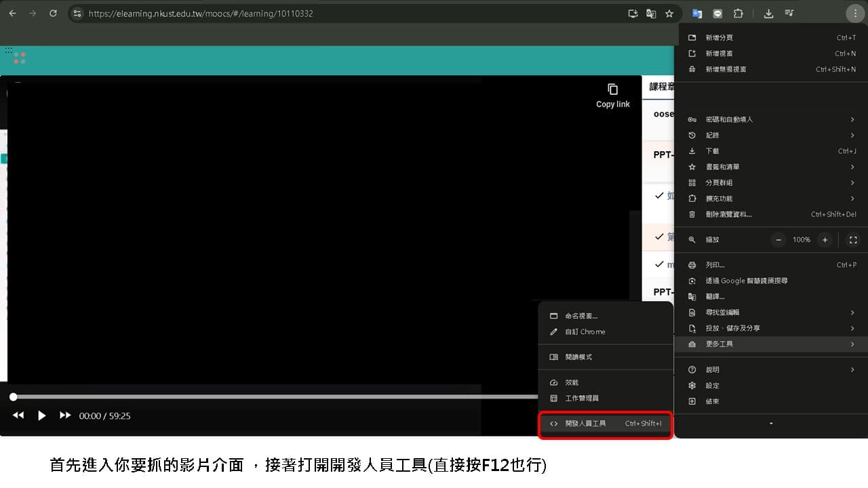Open 新增無痕視窗 incognito window
The width and height of the screenshot is (868, 488).
772,69
